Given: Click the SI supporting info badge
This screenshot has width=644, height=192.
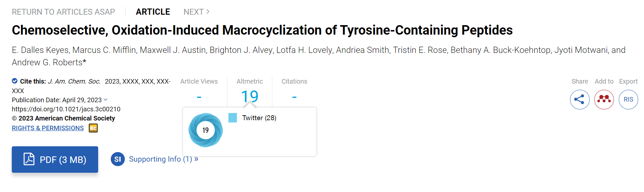Looking at the screenshot, I should [x=118, y=159].
